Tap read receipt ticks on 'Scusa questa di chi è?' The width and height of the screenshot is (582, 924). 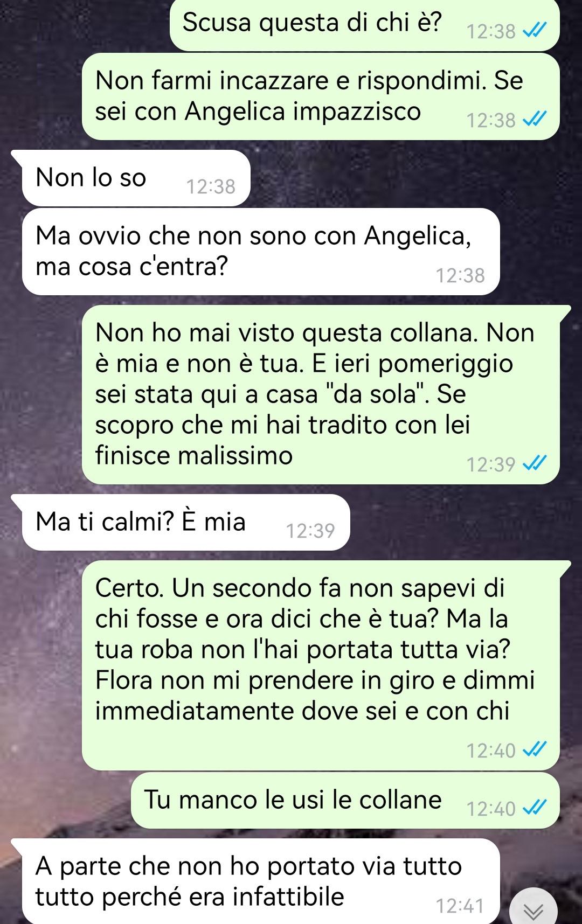pos(535,31)
